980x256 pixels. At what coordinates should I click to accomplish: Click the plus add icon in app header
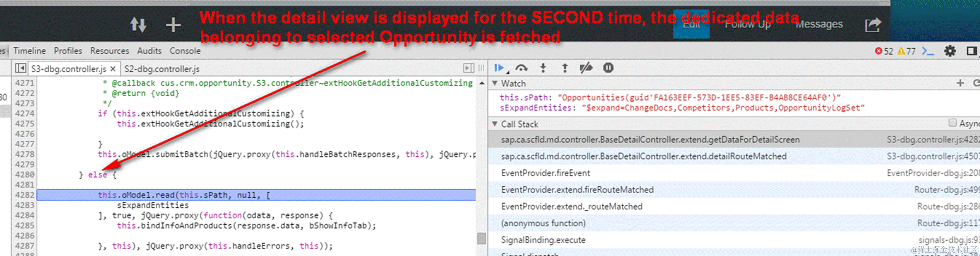(173, 25)
